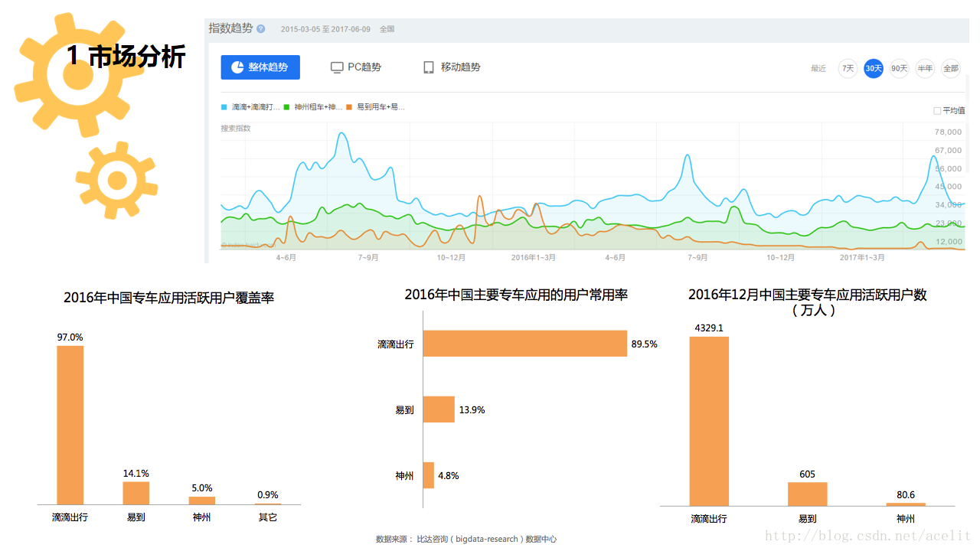The height and width of the screenshot is (551, 980).
Task: Select the 整体趋势 overall trend tab
Action: pyautogui.click(x=260, y=67)
